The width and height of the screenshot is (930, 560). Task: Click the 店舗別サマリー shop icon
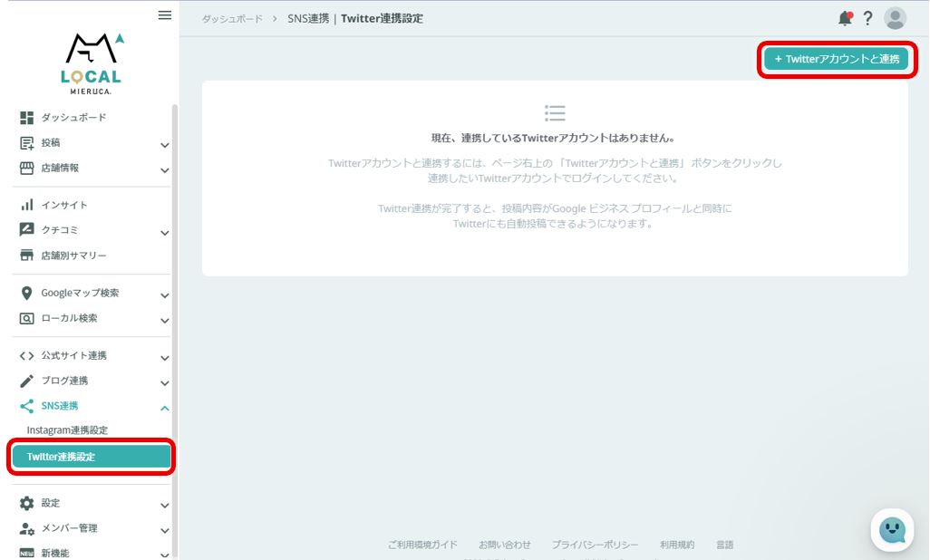26,256
